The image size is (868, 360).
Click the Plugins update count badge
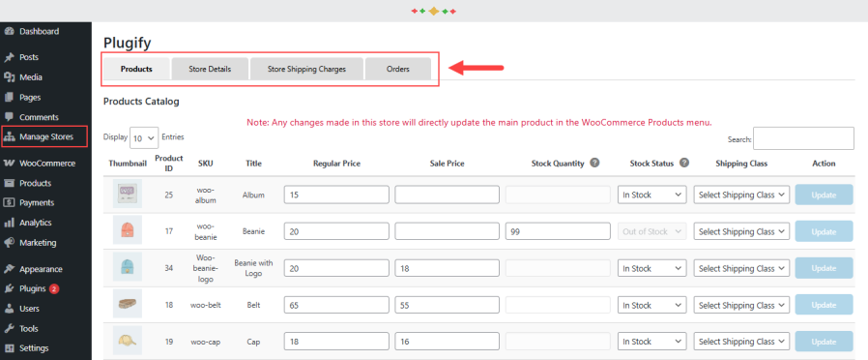click(54, 289)
